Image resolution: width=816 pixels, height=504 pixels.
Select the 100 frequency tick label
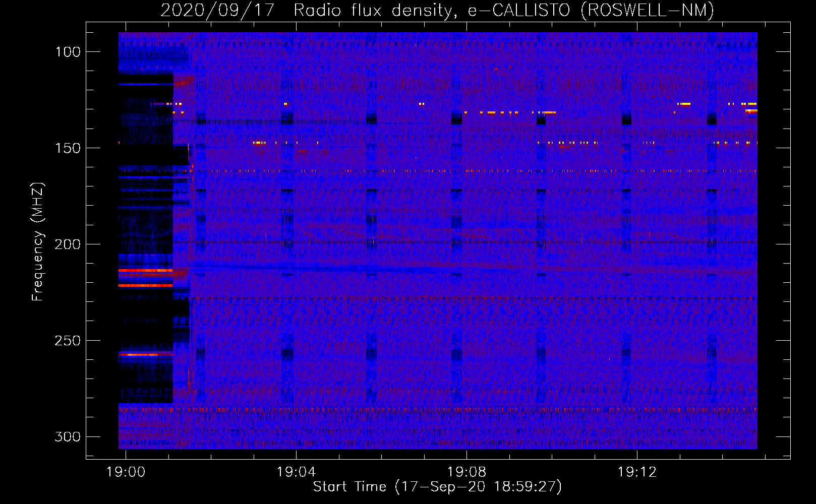pyautogui.click(x=68, y=51)
